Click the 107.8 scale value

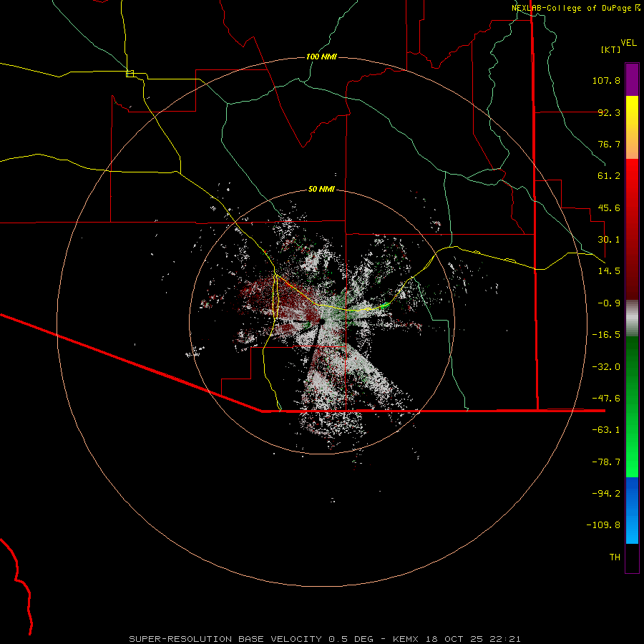click(x=606, y=80)
